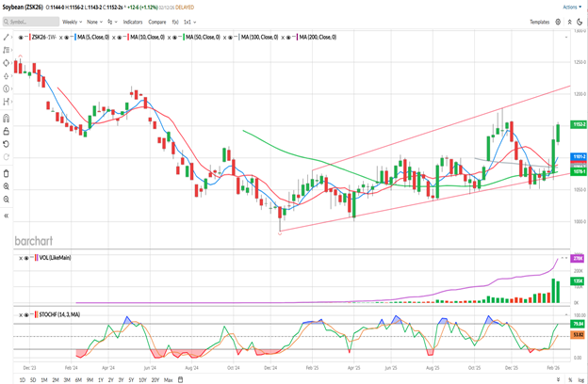Image resolution: width=588 pixels, height=384 pixels.
Task: Remove the STOCHF indicator pane
Action: (x=21, y=314)
